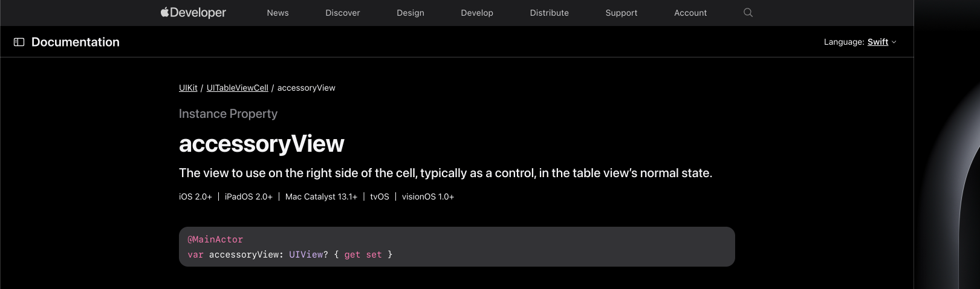Open the search magnifier icon
The image size is (980, 289).
point(748,13)
